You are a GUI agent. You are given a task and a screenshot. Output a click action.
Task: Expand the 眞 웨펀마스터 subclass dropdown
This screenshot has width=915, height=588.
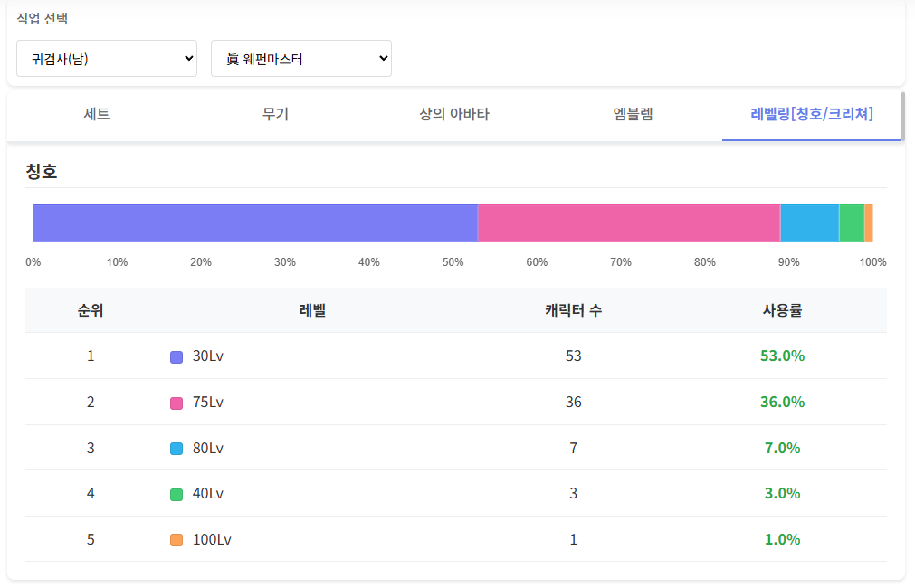pos(300,59)
